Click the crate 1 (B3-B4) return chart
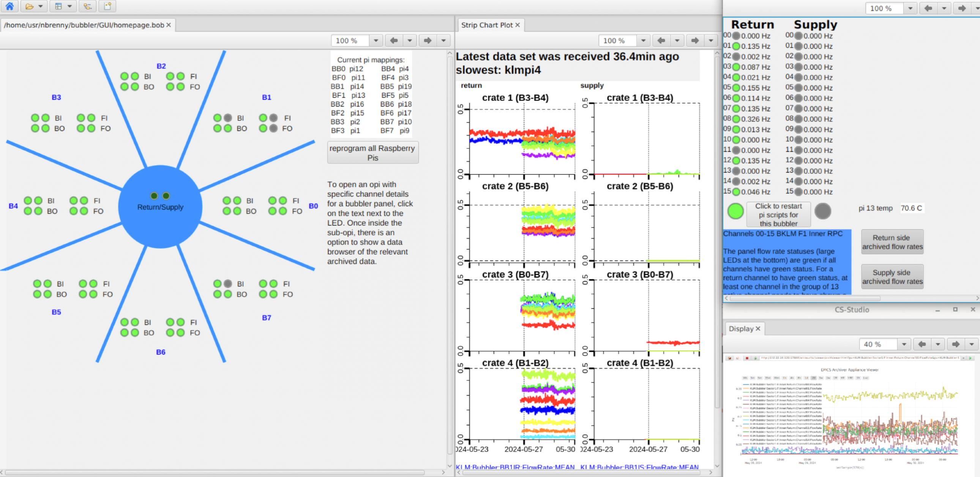The height and width of the screenshot is (477, 980). point(522,139)
